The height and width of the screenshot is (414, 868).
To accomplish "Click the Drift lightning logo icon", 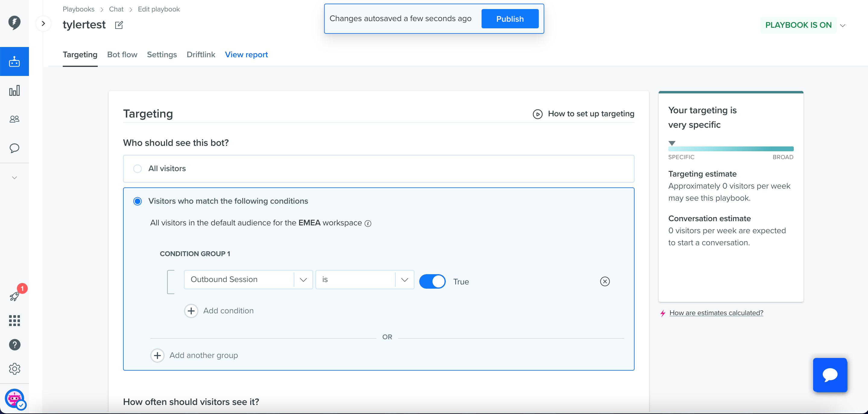I will (14, 23).
